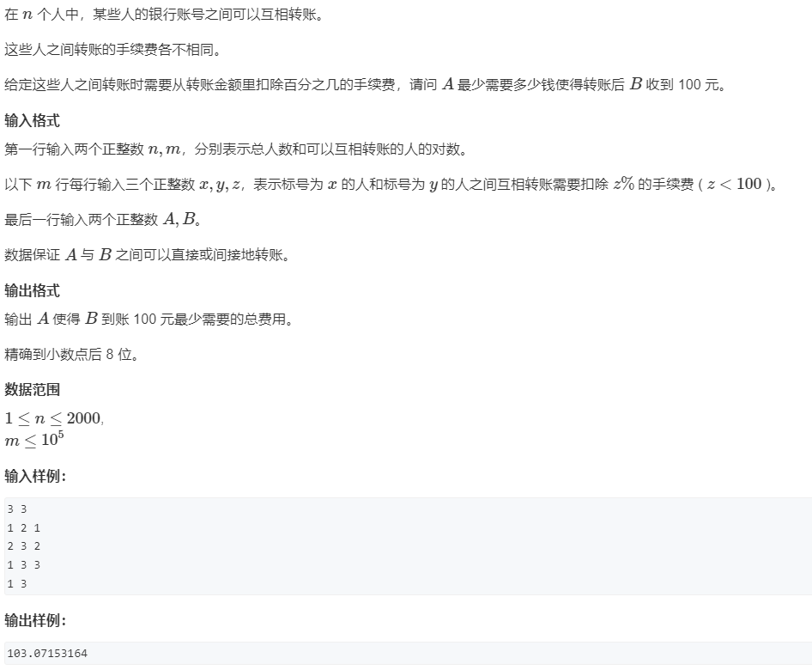Click the 输入格式 heading

[32, 121]
